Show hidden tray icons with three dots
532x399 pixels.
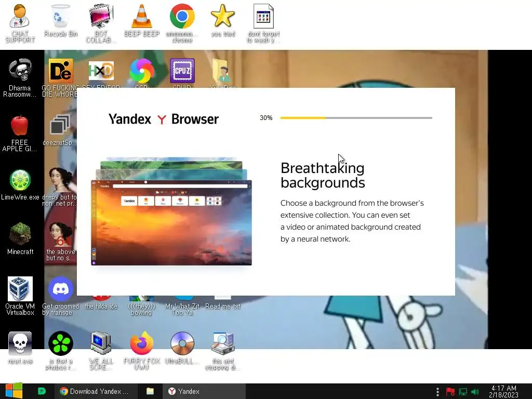point(437,392)
